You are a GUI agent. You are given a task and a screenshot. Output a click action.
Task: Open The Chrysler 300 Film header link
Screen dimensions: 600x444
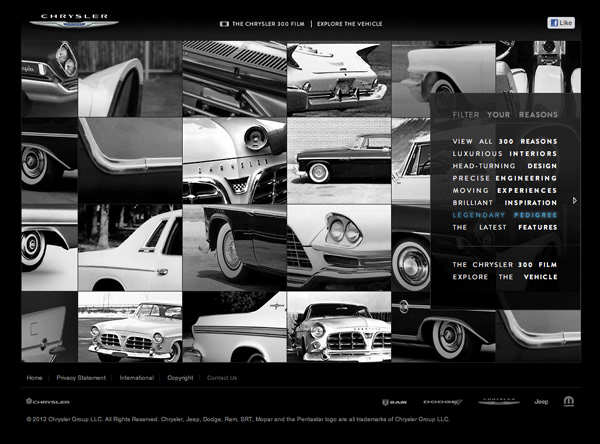[268, 24]
